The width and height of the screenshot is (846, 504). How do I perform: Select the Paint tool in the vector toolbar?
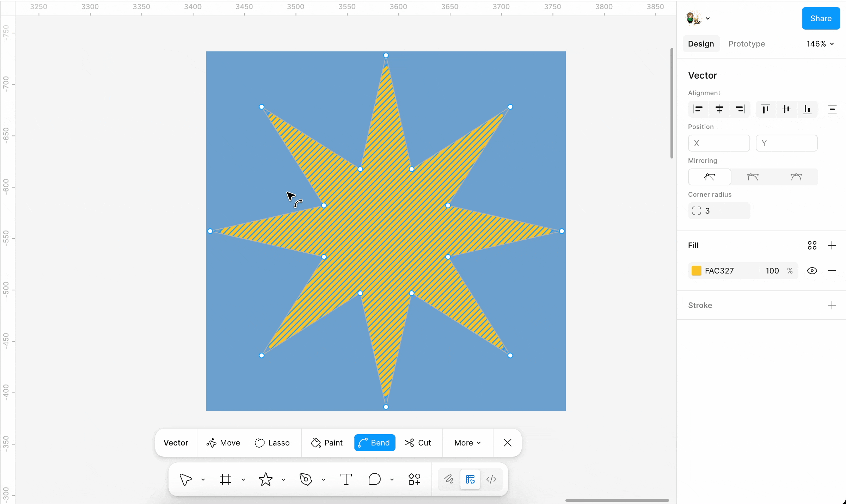326,443
